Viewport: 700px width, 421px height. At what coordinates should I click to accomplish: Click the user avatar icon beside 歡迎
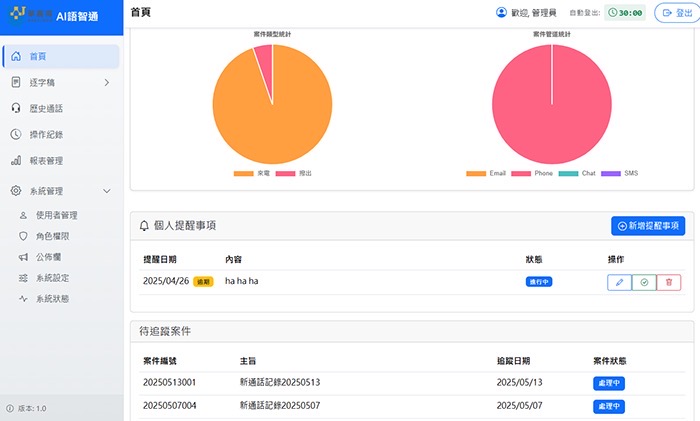[501, 13]
